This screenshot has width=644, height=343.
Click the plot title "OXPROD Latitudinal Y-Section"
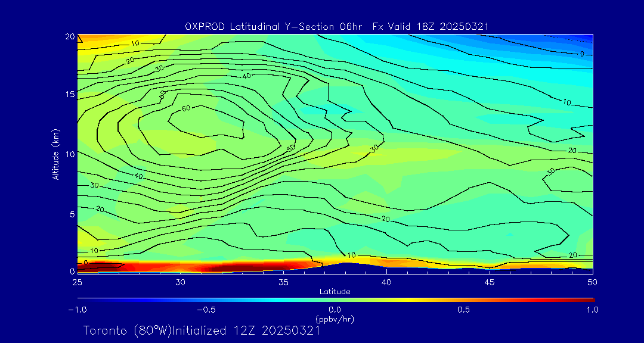(x=262, y=27)
